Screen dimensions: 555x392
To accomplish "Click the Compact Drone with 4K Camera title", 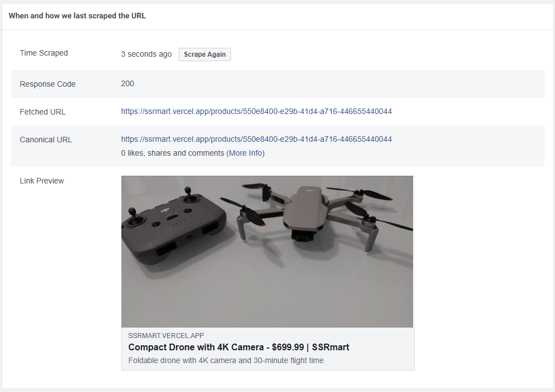I will (x=196, y=348).
